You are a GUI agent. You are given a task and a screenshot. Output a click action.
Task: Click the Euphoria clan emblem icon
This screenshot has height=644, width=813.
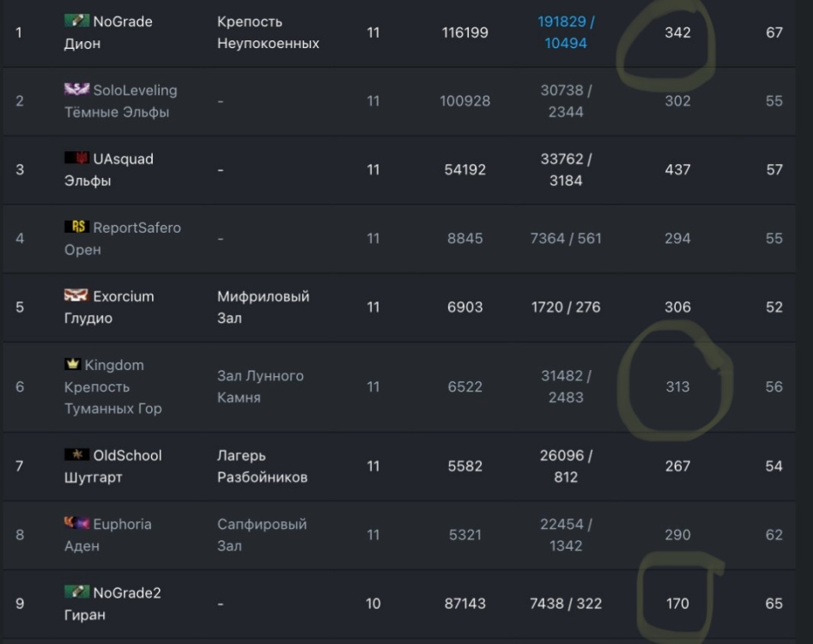pos(76,523)
